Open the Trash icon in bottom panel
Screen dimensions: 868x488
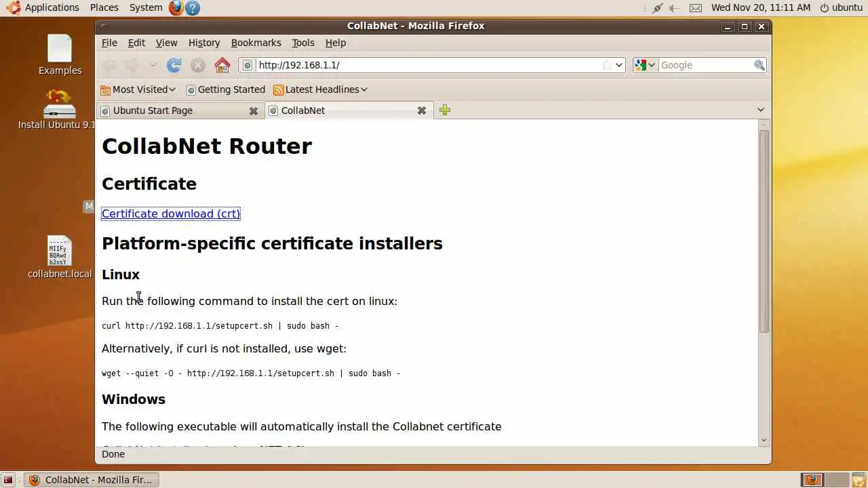(x=859, y=480)
